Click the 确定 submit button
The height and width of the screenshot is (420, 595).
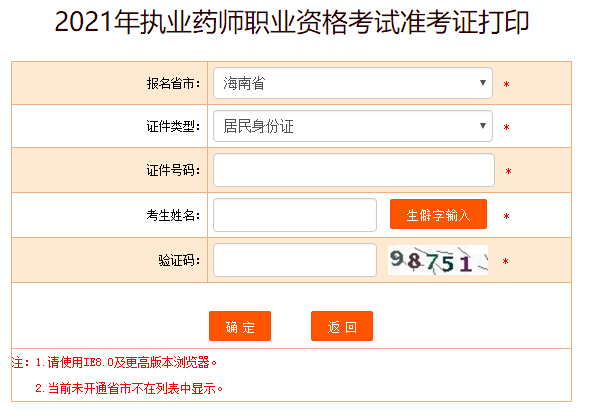240,326
